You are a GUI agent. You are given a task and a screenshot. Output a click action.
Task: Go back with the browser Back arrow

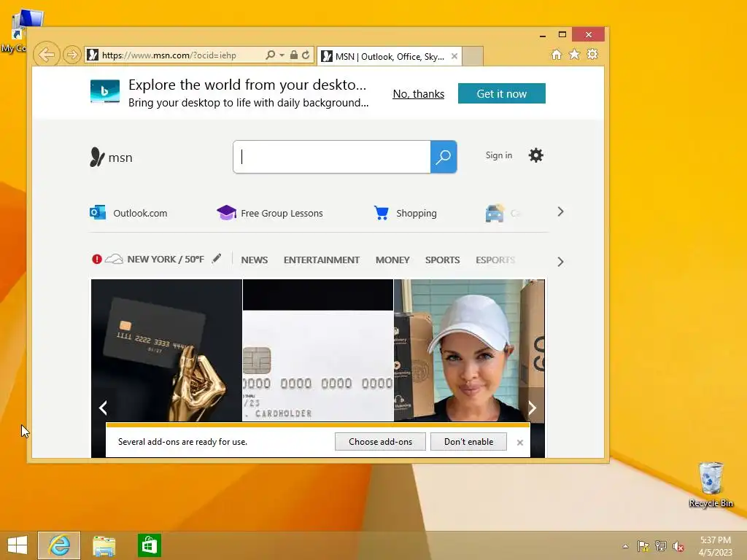pos(47,55)
